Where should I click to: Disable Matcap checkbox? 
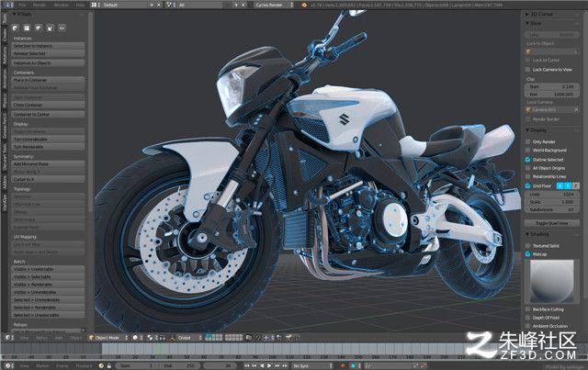pos(527,254)
